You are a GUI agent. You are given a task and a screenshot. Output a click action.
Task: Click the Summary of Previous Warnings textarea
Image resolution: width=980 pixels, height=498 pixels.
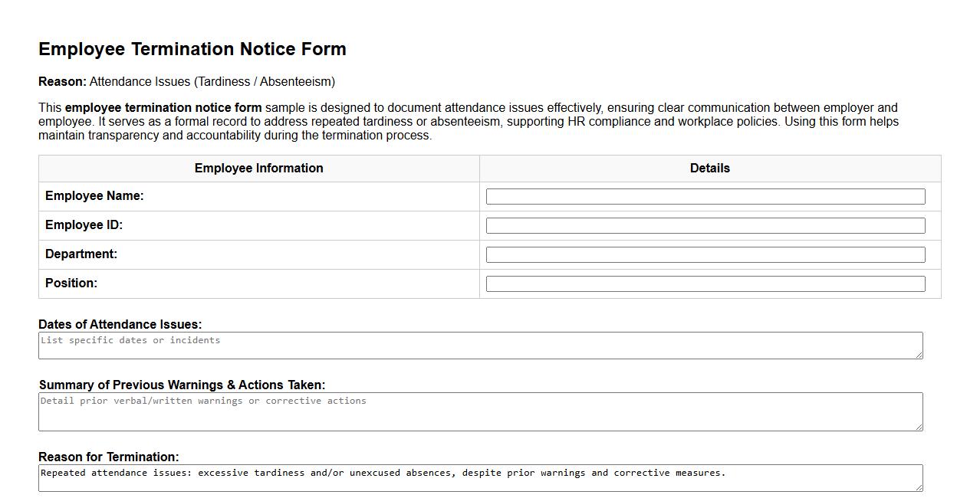click(480, 411)
